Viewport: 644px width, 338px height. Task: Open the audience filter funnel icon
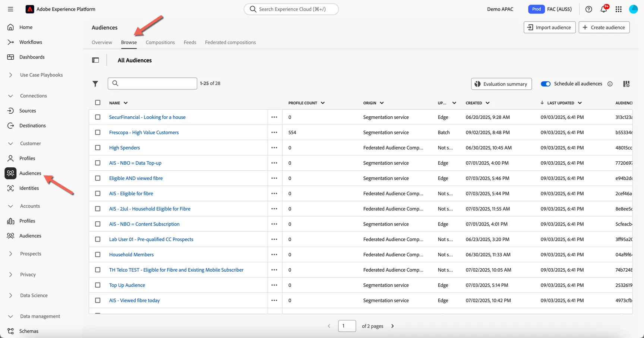(95, 84)
